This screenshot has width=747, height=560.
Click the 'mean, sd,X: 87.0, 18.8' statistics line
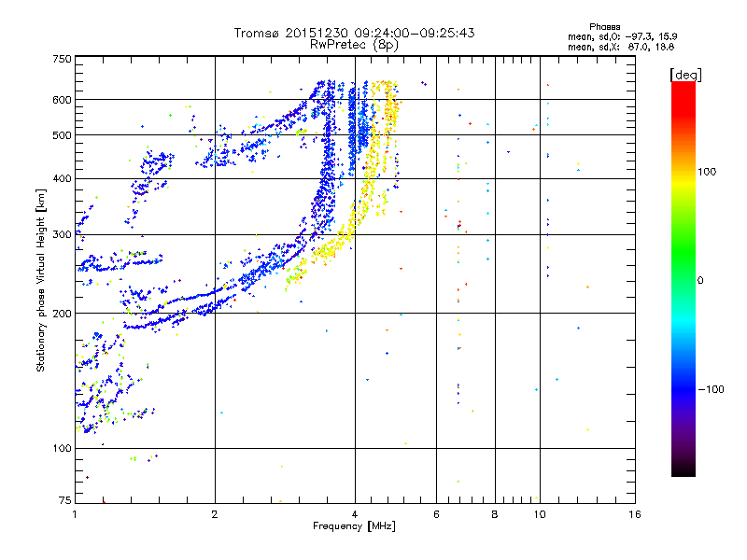tap(621, 48)
